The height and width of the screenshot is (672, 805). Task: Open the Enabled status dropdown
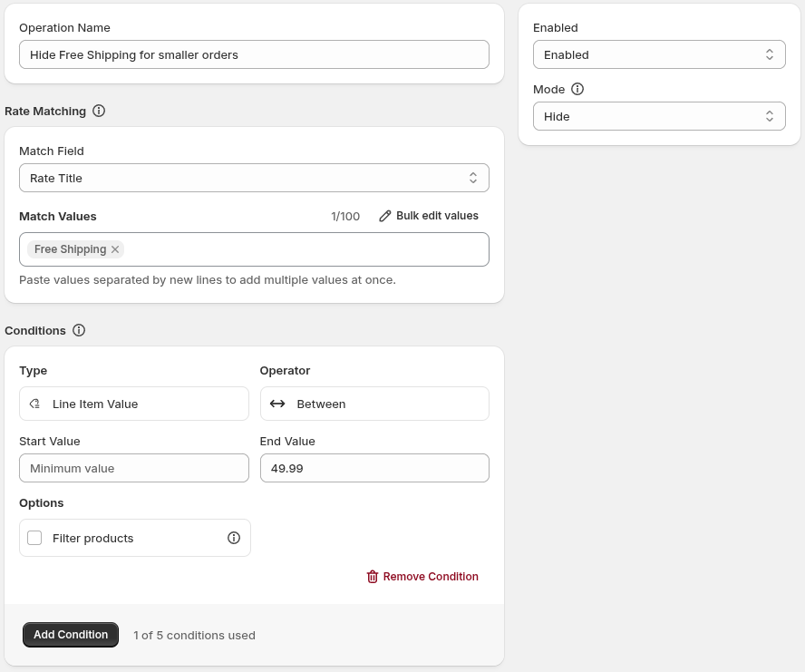pos(659,54)
